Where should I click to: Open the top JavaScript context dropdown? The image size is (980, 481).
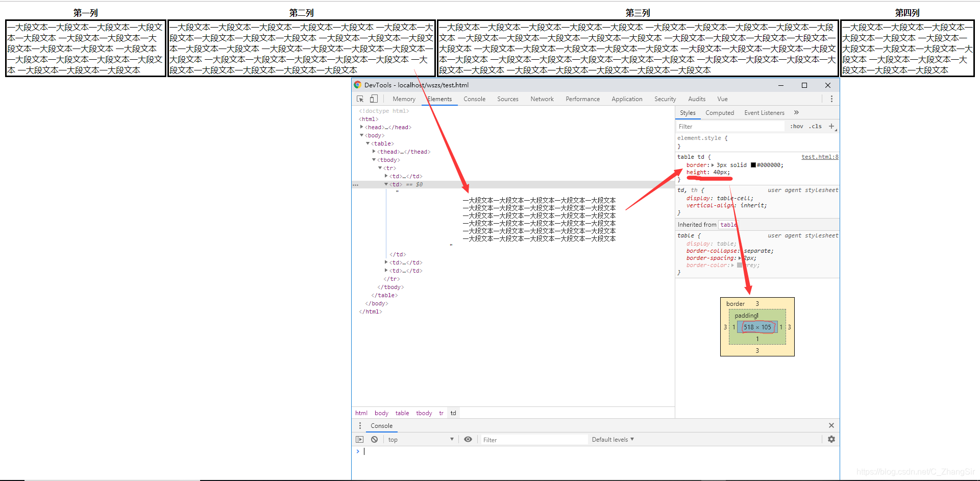point(421,439)
